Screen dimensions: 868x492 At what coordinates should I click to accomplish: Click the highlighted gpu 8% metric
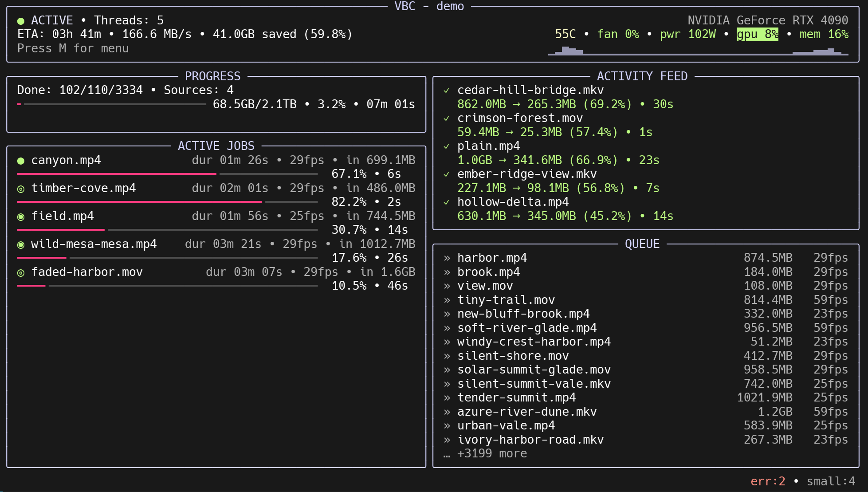[757, 34]
